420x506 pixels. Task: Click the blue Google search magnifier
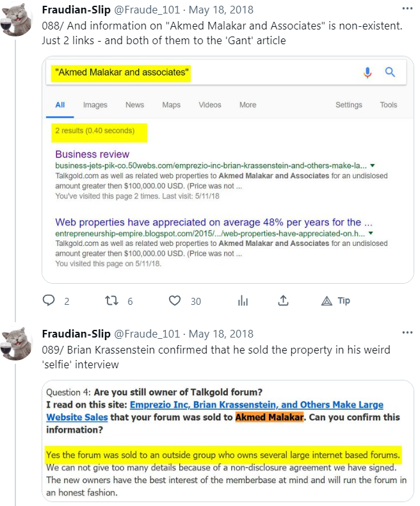(x=390, y=72)
